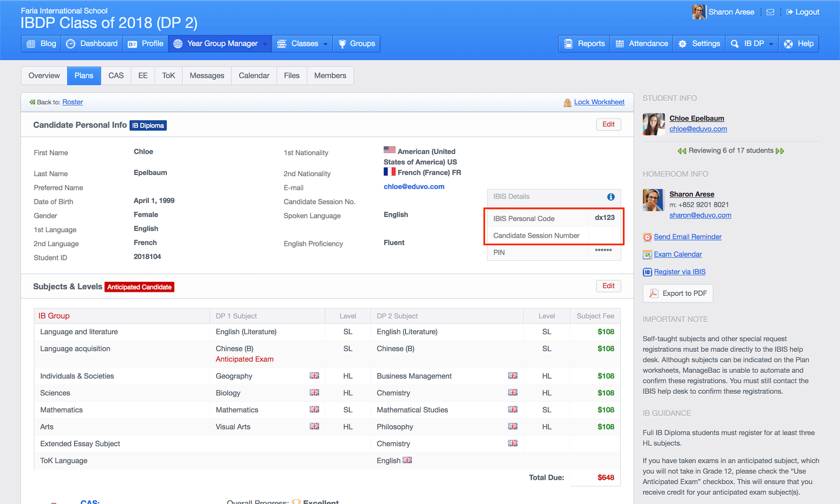Screen dimensions: 840x504
Task: Click the UK flag beside Extended Essay Chemistry
Action: [512, 443]
